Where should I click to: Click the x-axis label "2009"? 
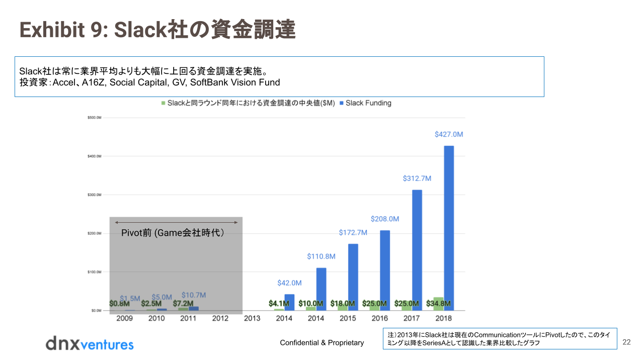125,318
